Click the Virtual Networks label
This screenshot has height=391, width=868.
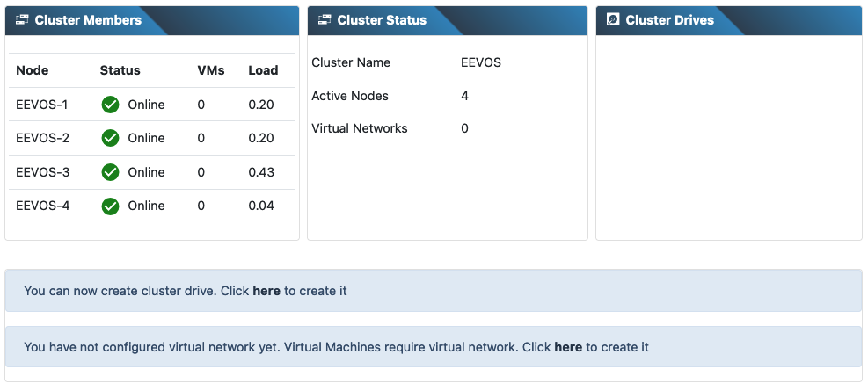(x=360, y=128)
